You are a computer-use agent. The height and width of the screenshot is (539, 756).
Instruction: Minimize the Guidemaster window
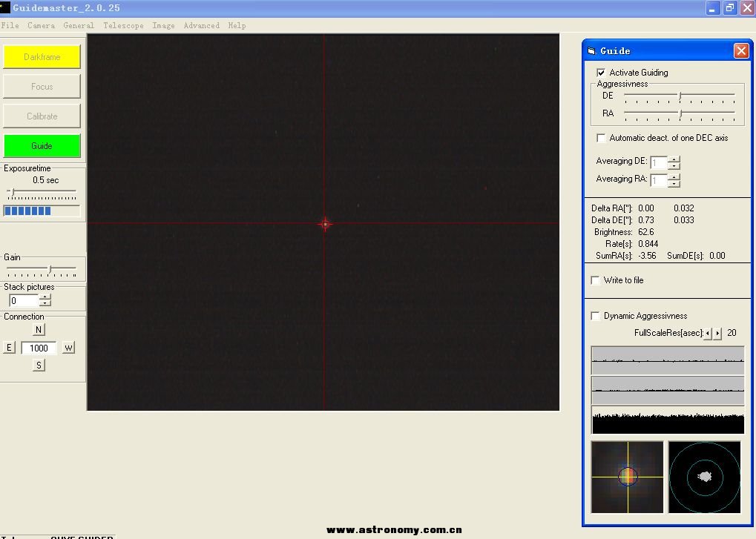pos(712,8)
